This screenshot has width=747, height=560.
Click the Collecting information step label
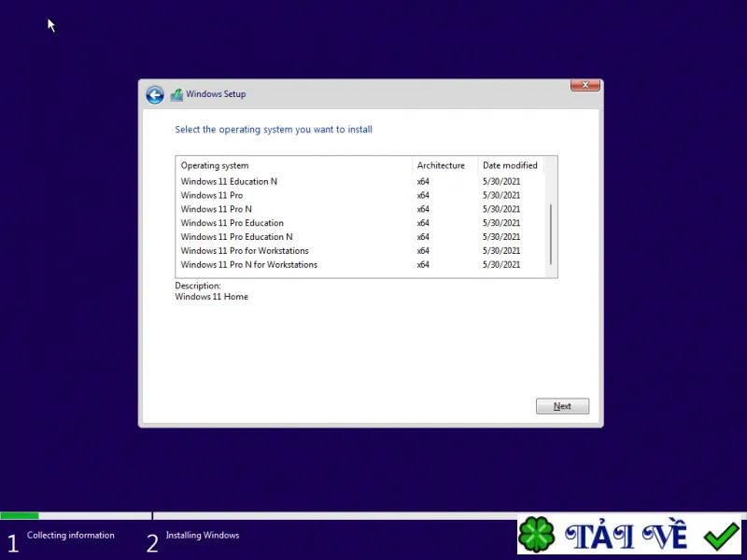tap(71, 535)
